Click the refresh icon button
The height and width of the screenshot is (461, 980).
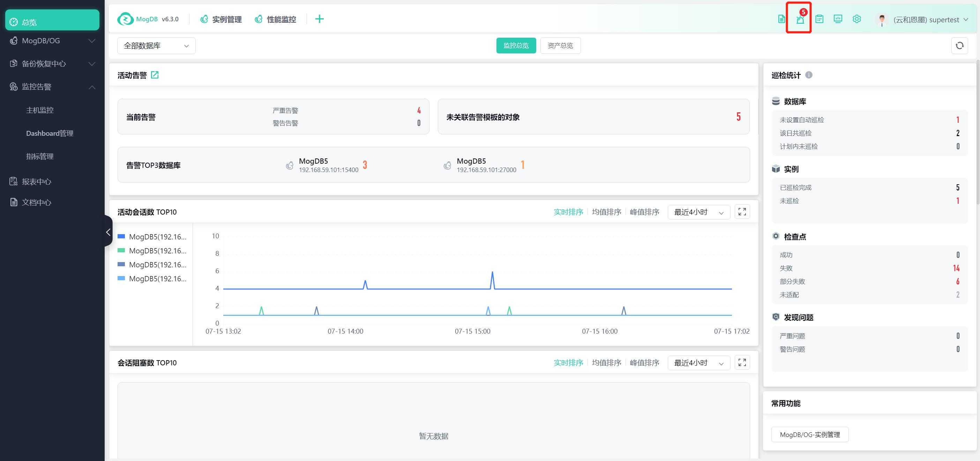point(959,46)
